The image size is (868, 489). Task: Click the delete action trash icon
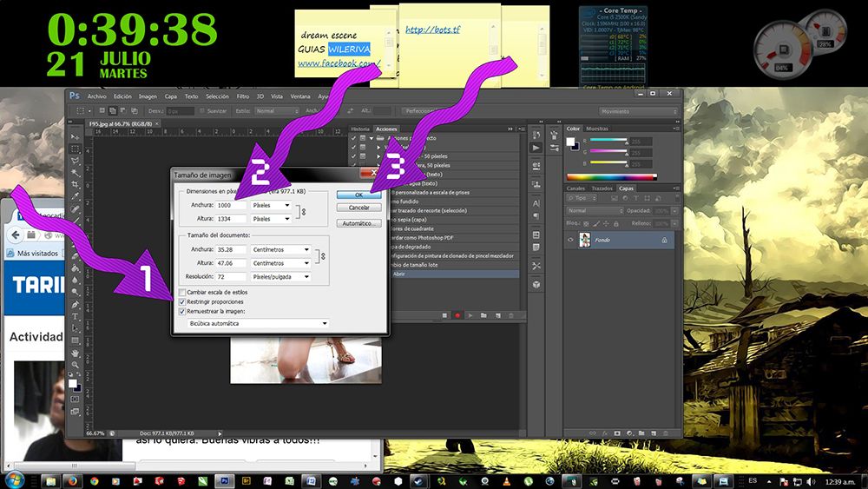pyautogui.click(x=511, y=315)
